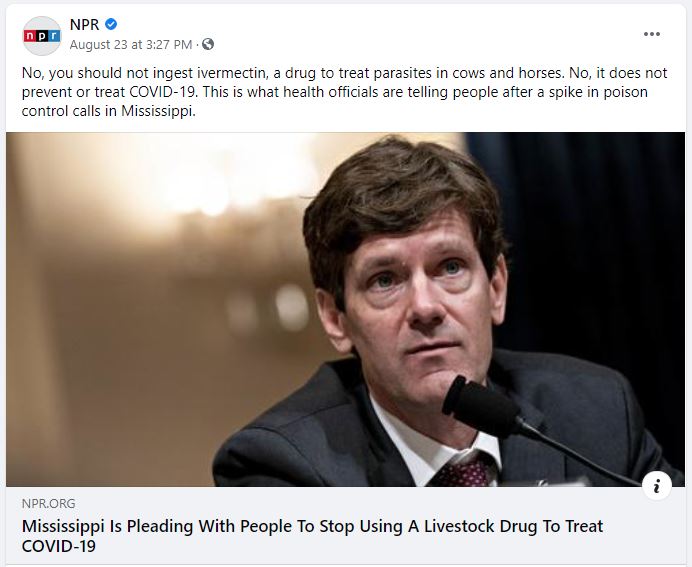The image size is (692, 567).
Task: Open the article preview photo
Action: point(346,309)
